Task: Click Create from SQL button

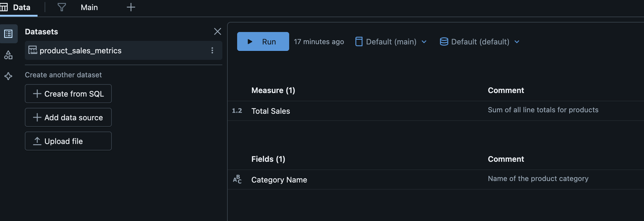Action: [68, 94]
